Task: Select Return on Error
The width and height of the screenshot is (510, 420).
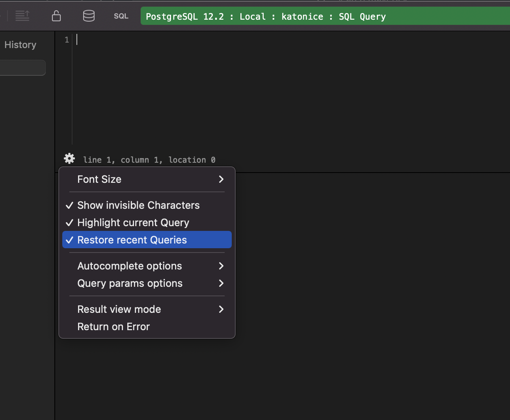Action: [114, 326]
